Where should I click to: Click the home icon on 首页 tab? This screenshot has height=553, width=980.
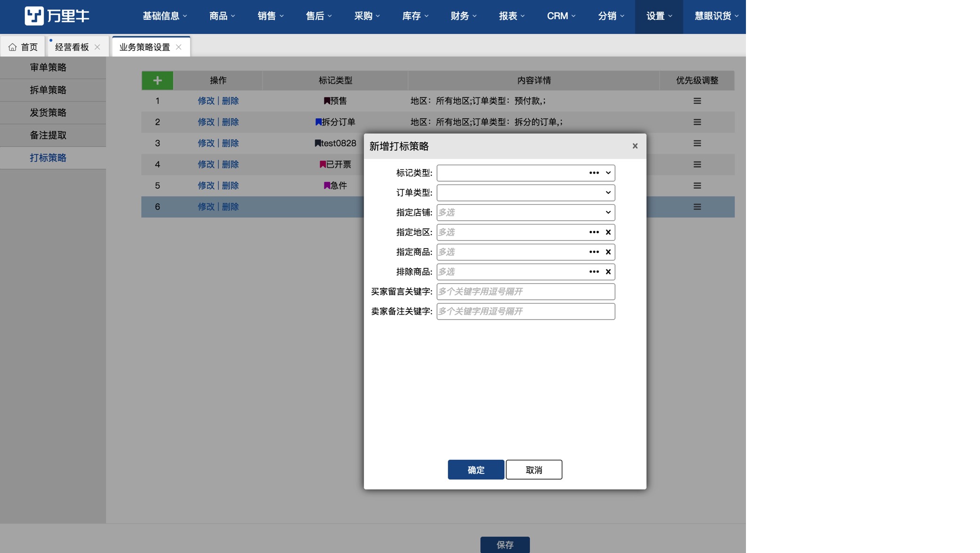click(12, 46)
